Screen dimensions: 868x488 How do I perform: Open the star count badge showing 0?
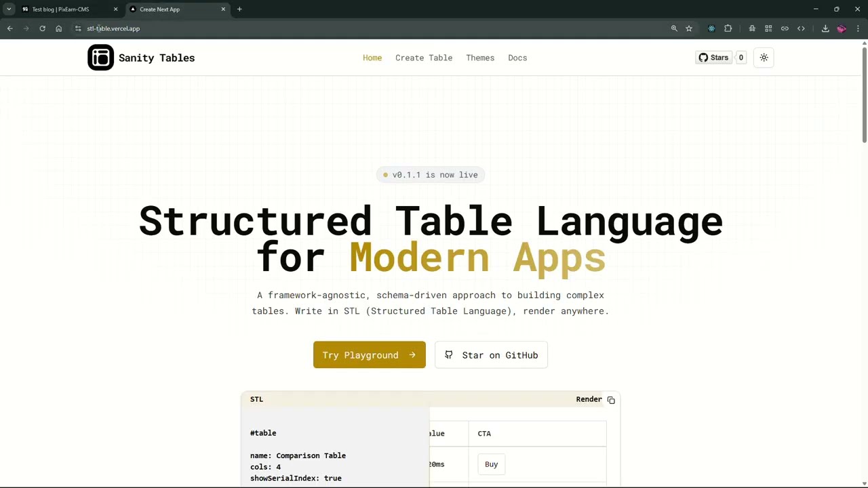pos(741,58)
